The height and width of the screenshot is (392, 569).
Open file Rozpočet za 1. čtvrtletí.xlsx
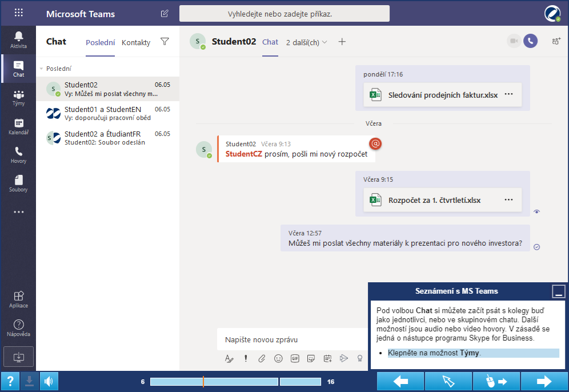pos(443,200)
